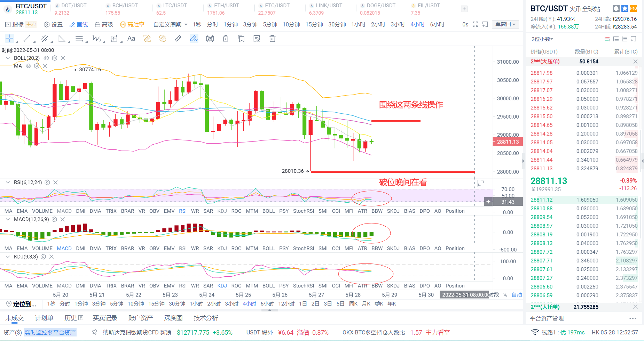Click ask price 28817.98 in order book
The image size is (644, 341).
(542, 73)
